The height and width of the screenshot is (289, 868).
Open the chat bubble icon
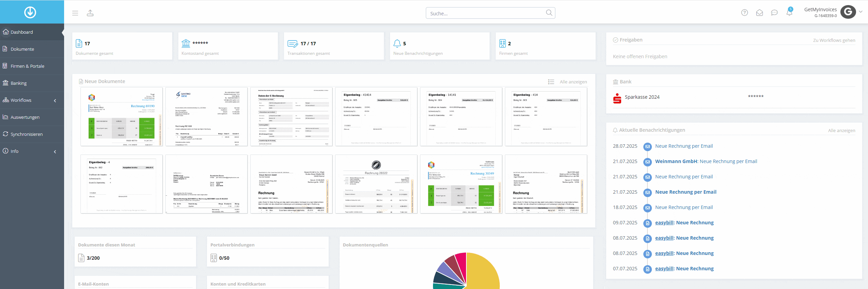[x=775, y=13]
